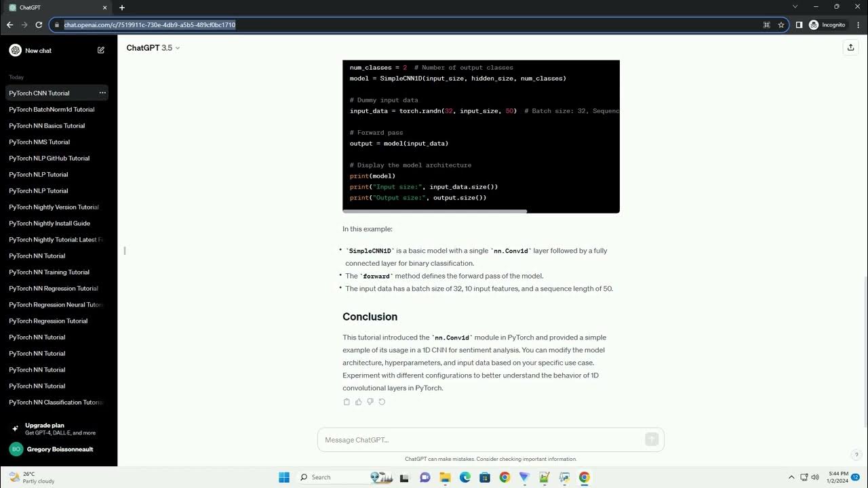Copy the response with the clipboard icon
Image resolution: width=868 pixels, height=488 pixels.
click(347, 402)
